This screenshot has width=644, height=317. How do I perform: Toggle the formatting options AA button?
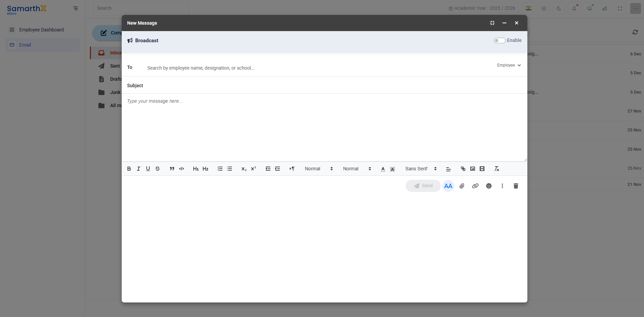point(448,186)
